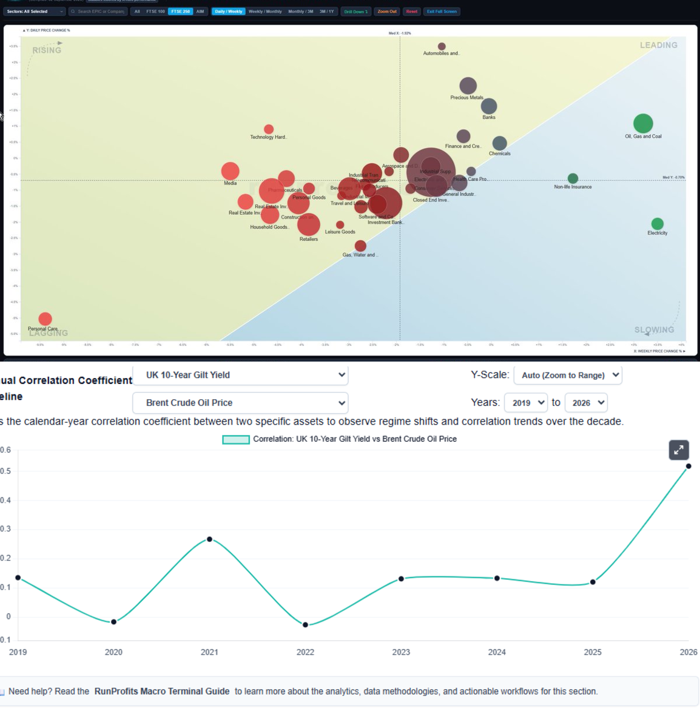Select the AIM index filter

coord(200,12)
